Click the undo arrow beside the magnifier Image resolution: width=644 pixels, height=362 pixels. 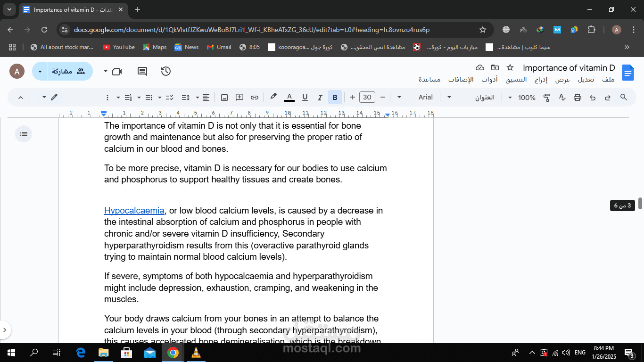pyautogui.click(x=608, y=98)
